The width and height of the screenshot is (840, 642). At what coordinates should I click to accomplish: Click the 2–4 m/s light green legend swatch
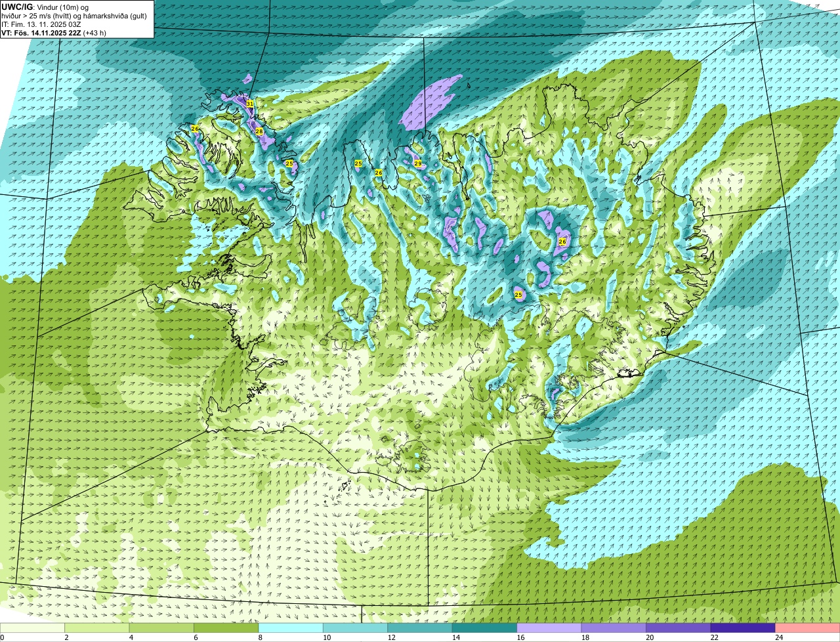click(97, 628)
